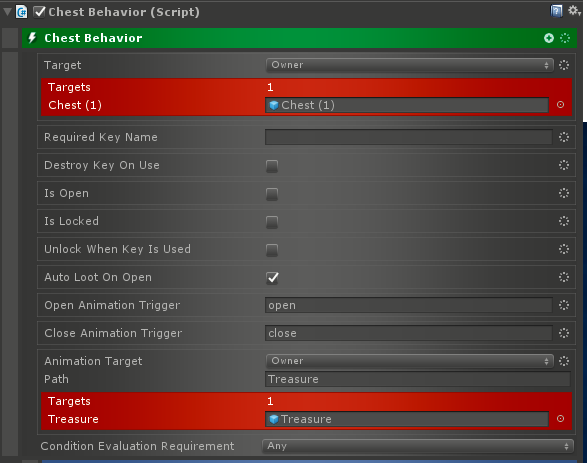
Task: Click the Required Key Name text field
Action: click(x=408, y=137)
